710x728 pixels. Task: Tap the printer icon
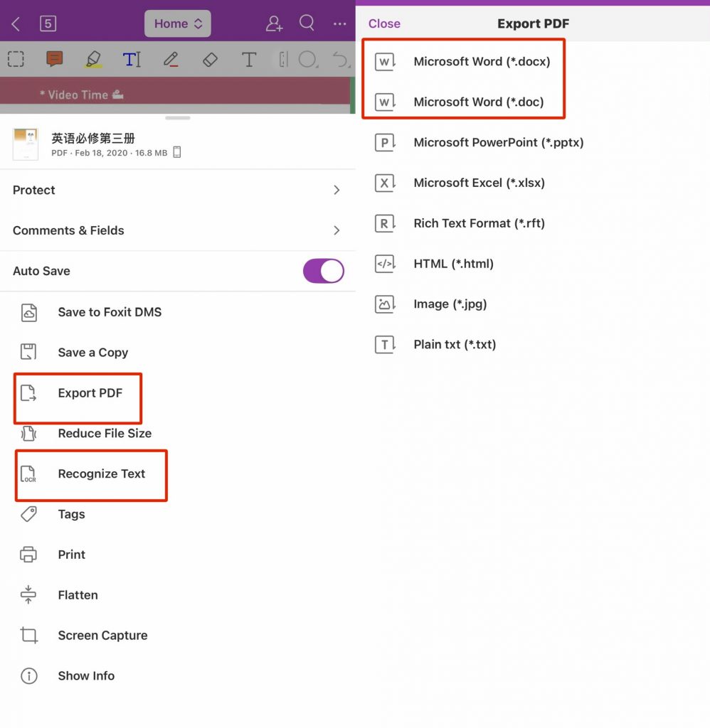pos(28,555)
